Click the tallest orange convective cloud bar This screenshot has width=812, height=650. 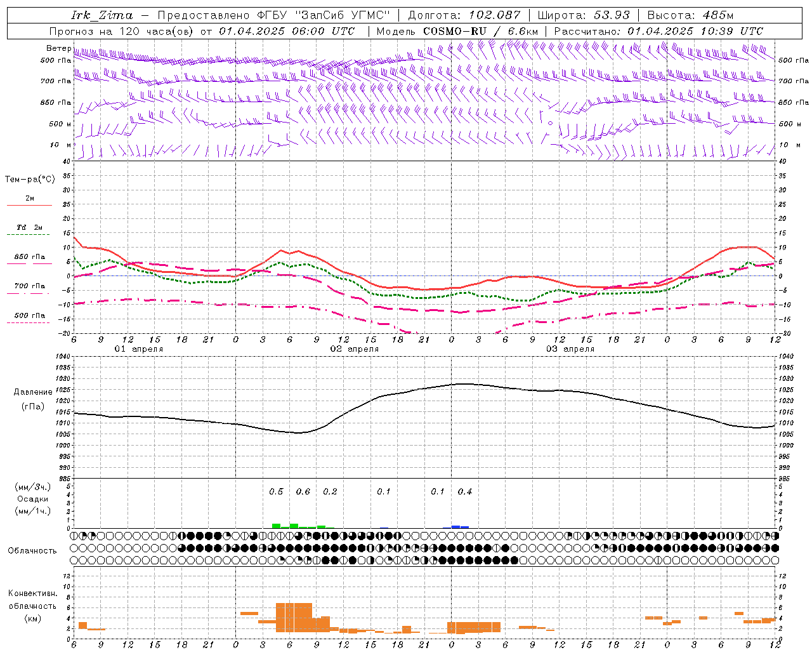click(x=294, y=617)
